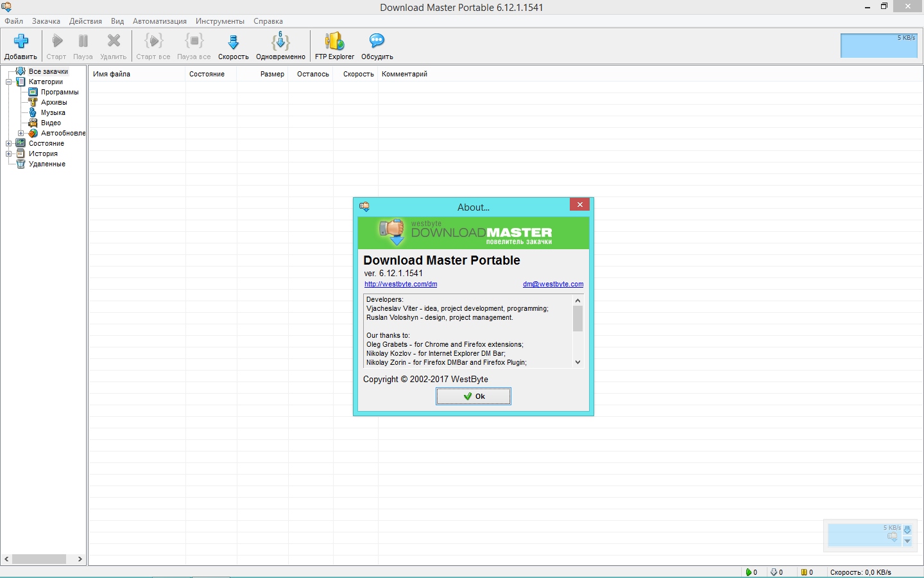Click the Скорость: 0,0 KB/s status text
Viewport: 924px width, 578px height.
pos(860,572)
